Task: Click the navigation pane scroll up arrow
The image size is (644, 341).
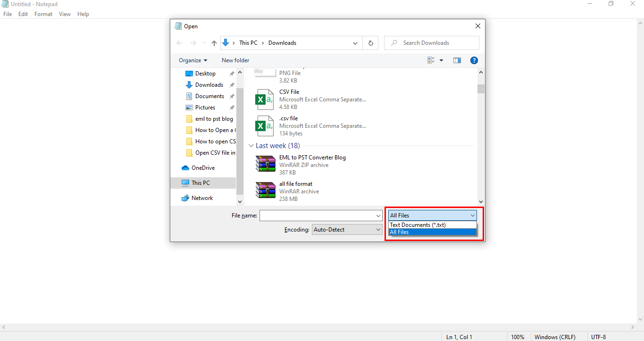Action: (x=240, y=73)
